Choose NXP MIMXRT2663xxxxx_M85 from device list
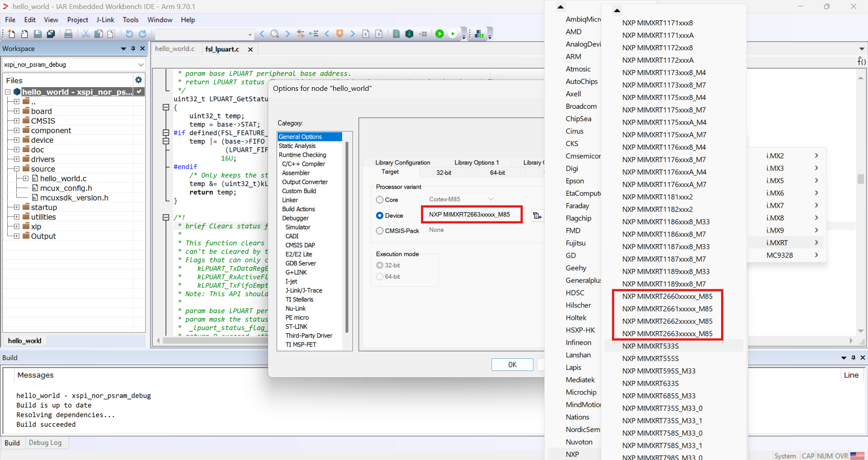This screenshot has height=460, width=868. tap(667, 334)
